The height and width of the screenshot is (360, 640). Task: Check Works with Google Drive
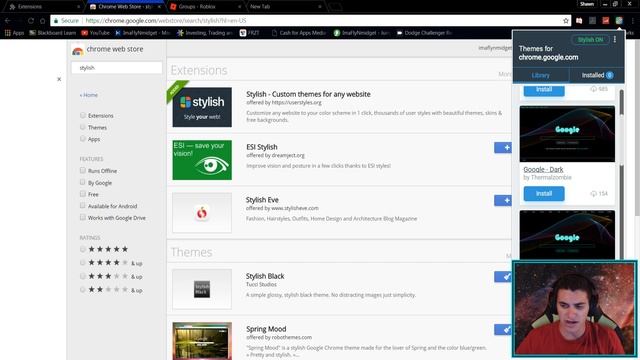tap(83, 218)
